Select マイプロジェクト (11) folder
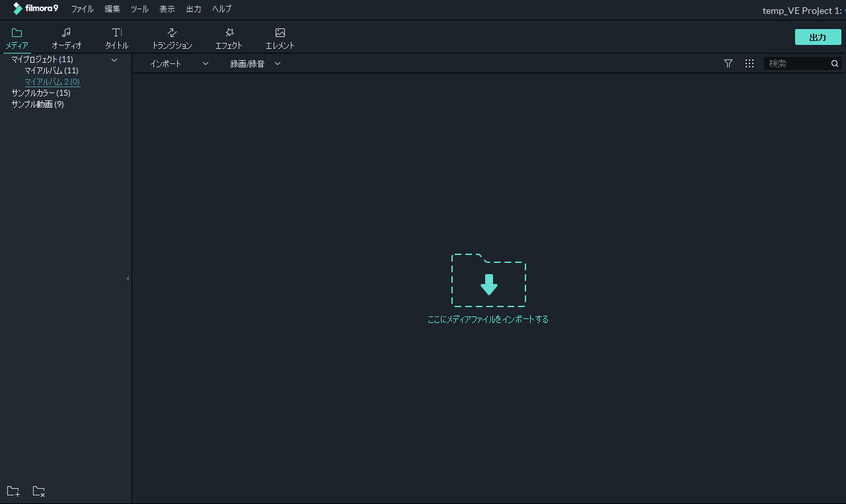Image resolution: width=846 pixels, height=504 pixels. (x=42, y=59)
